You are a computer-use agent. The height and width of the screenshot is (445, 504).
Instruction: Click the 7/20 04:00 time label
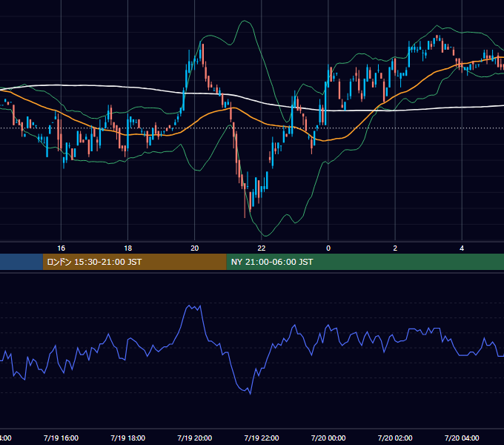(462, 438)
